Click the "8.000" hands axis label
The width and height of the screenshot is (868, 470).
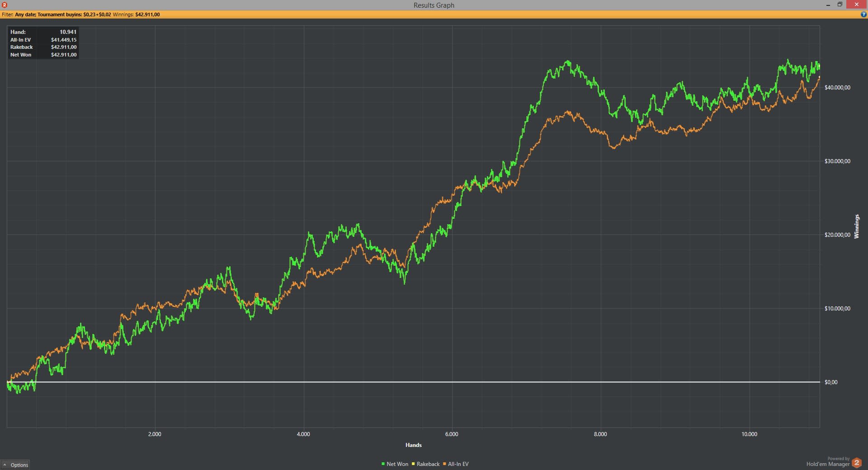coord(600,434)
